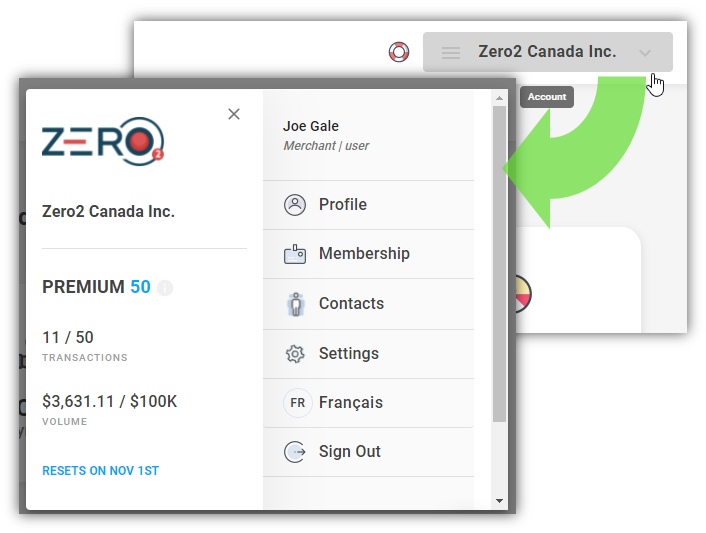Click the account menu scrollbar thumb
The width and height of the screenshot is (706, 533).
pyautogui.click(x=499, y=264)
